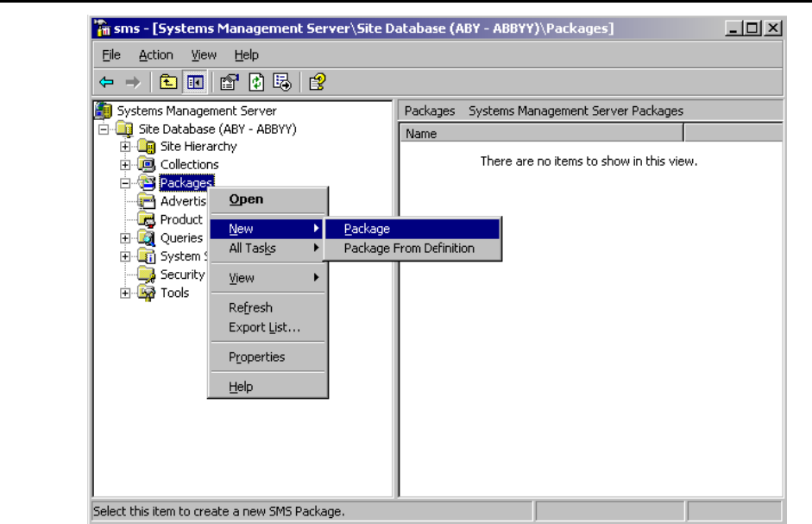
Task: Click Export List... in the context menu
Action: pos(268,327)
